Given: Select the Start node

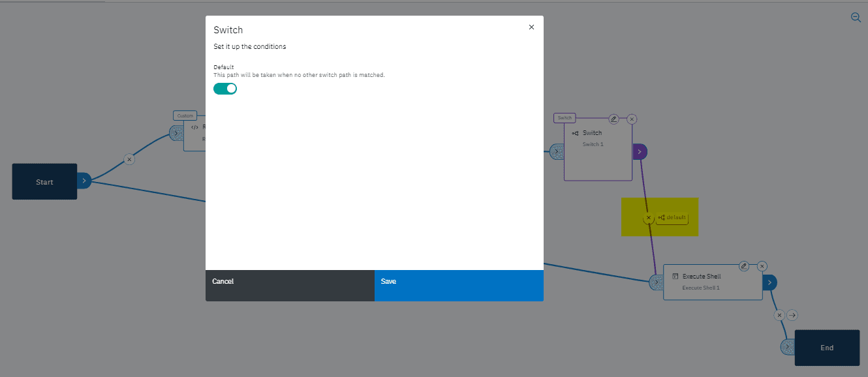Looking at the screenshot, I should 44,181.
